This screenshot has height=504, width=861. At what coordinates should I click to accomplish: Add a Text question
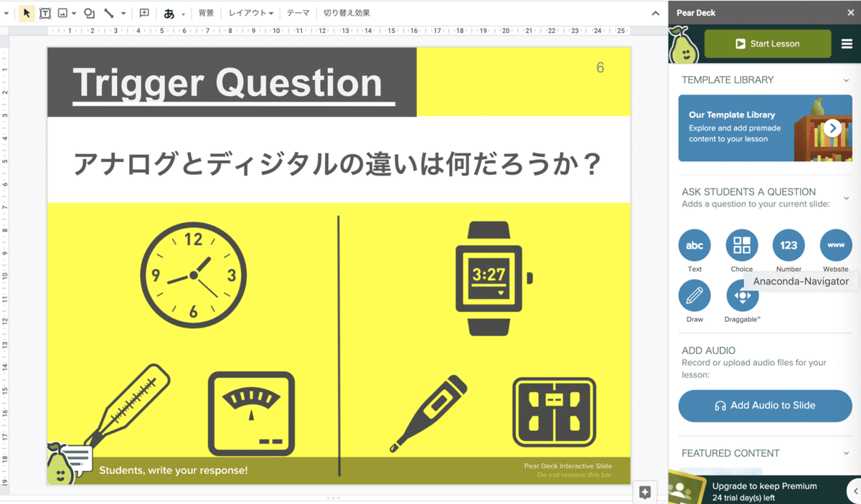point(695,246)
